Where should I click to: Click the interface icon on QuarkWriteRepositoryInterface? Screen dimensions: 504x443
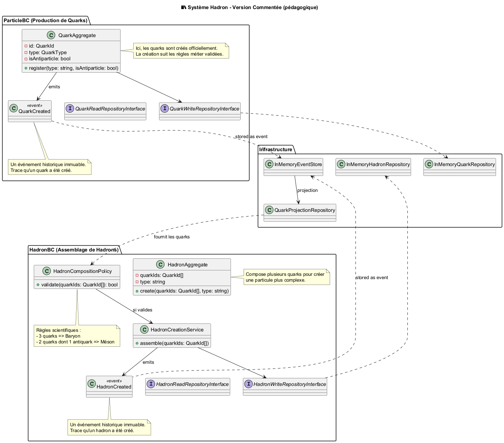pyautogui.click(x=165, y=108)
